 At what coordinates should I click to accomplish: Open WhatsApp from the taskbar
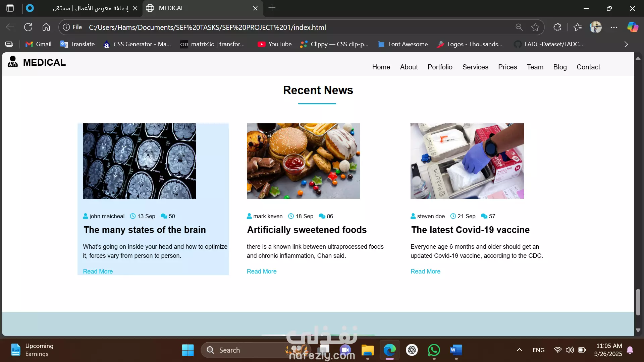pyautogui.click(x=434, y=350)
